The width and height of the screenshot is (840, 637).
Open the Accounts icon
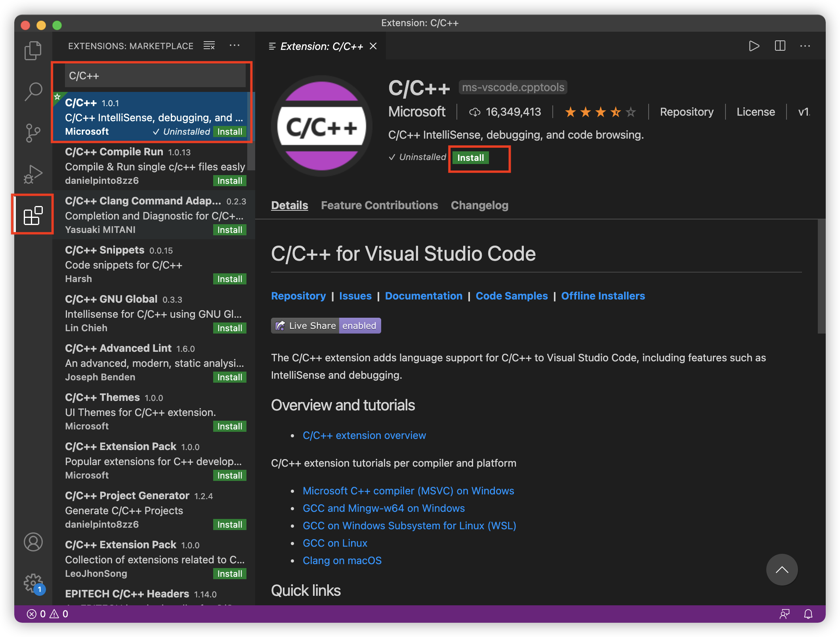33,542
